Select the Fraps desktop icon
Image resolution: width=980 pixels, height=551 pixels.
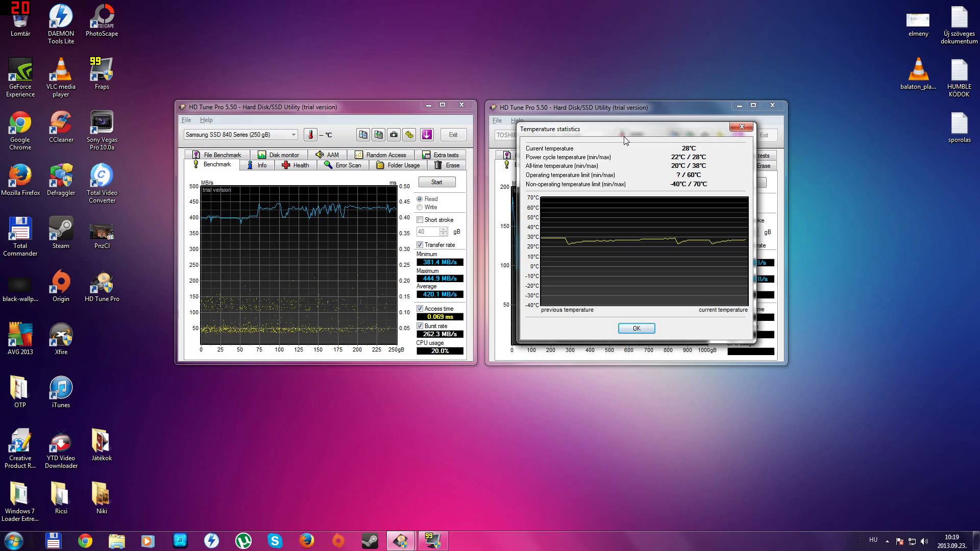tap(102, 73)
